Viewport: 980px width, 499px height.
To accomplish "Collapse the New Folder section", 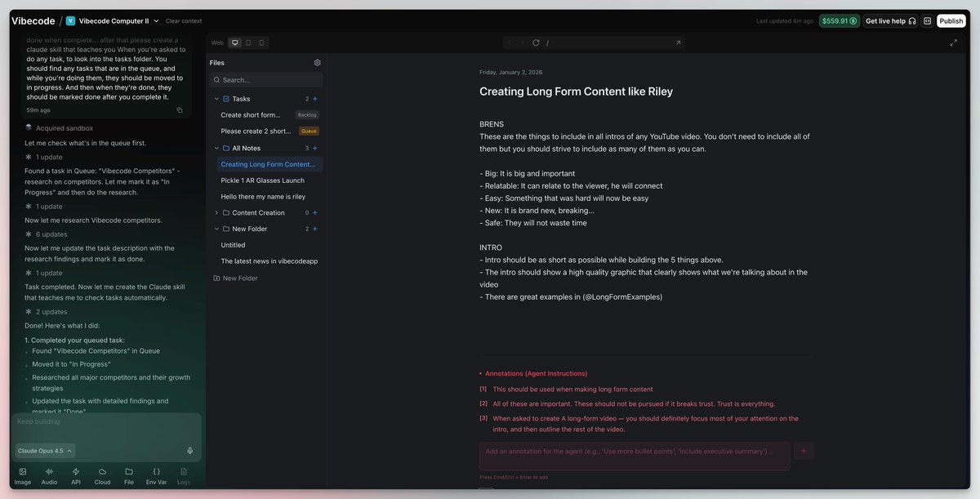I will click(x=216, y=229).
